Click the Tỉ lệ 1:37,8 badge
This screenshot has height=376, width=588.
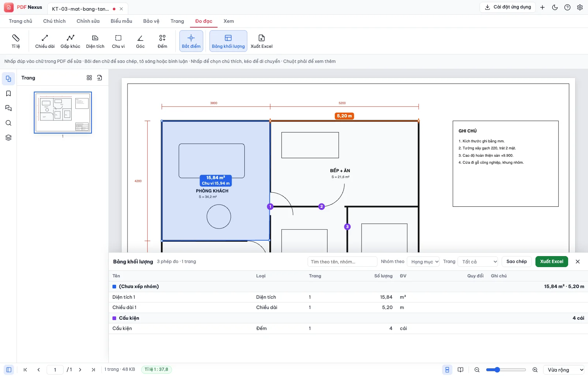(157, 369)
